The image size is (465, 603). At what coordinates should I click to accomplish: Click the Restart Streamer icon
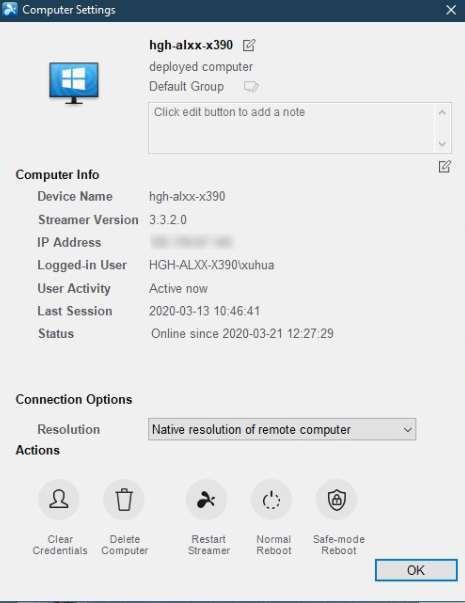point(207,500)
